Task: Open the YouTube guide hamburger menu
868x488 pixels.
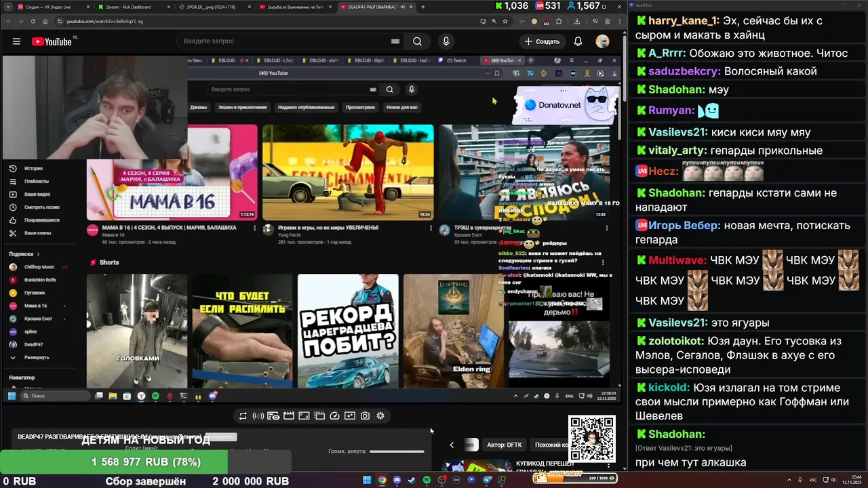Action: (16, 41)
